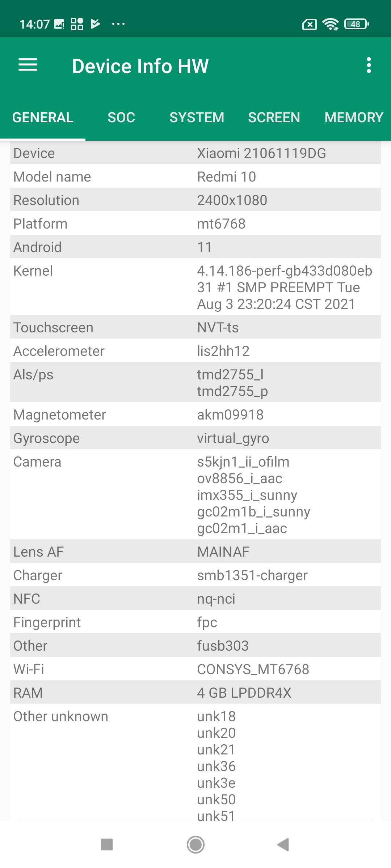This screenshot has width=391, height=868.
Task: Tap the recent apps square button
Action: click(107, 845)
